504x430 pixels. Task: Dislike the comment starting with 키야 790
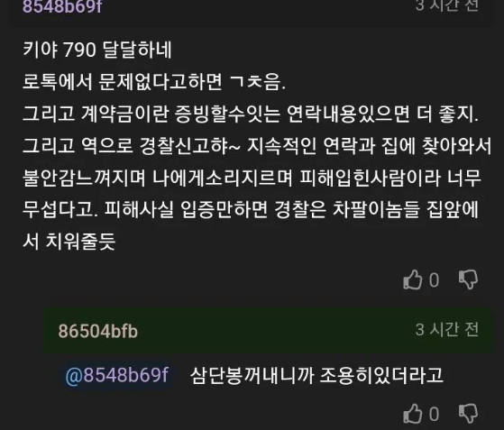pyautogui.click(x=468, y=279)
